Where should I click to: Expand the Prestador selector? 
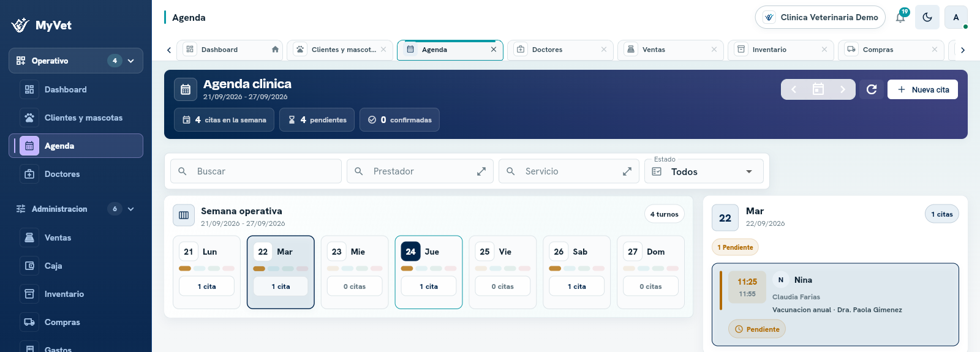point(481,171)
